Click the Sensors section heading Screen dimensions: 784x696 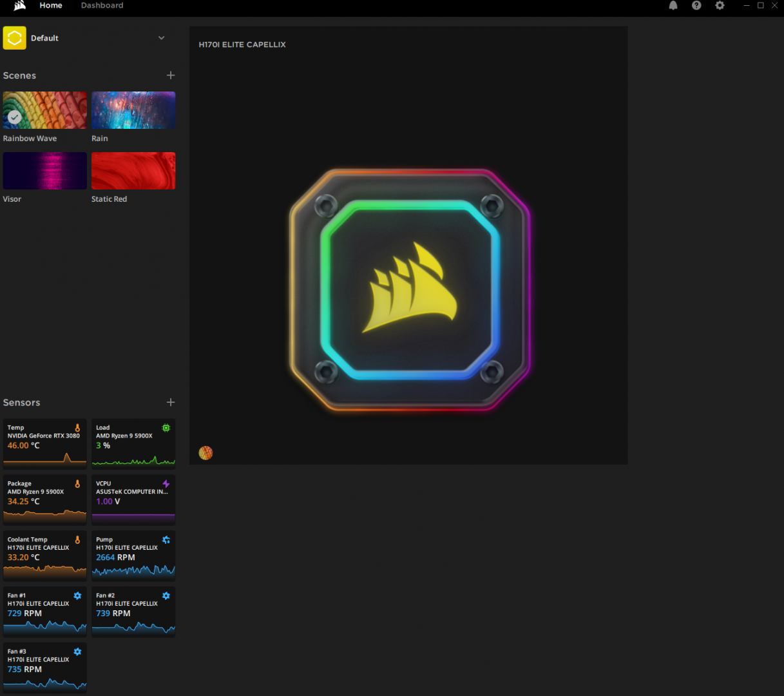[21, 402]
